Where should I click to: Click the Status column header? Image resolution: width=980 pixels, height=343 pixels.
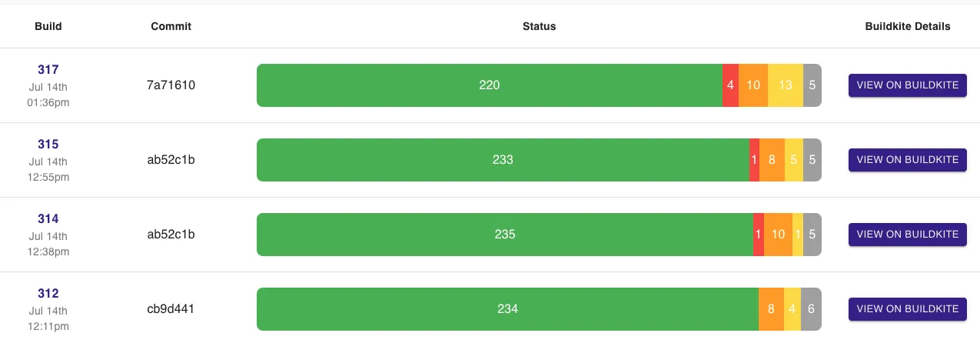click(x=539, y=26)
